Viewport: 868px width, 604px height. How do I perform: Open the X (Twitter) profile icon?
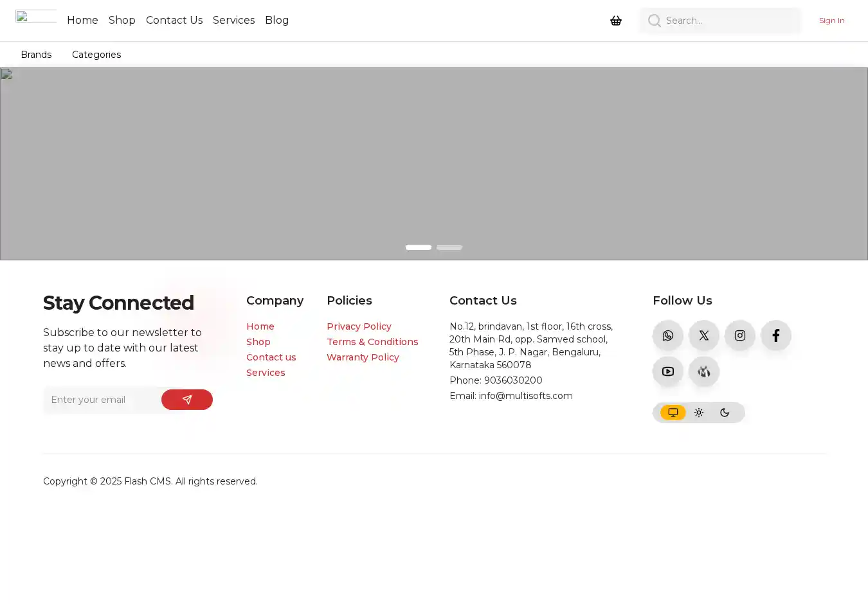tap(704, 335)
